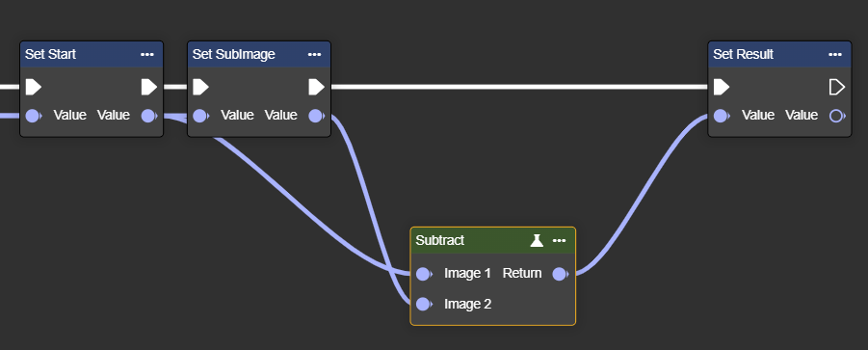
Task: Click Set Result unconnected execution output pin
Action: (x=837, y=87)
